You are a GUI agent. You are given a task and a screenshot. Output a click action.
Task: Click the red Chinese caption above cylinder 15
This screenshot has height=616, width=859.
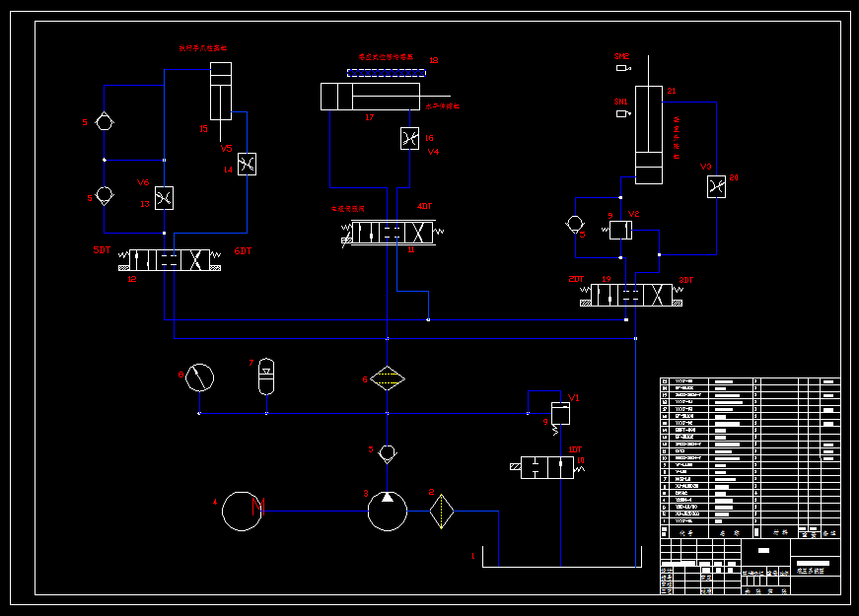(x=203, y=48)
